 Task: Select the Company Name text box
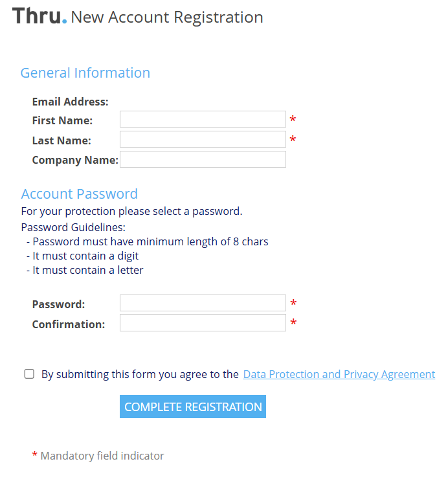(203, 160)
